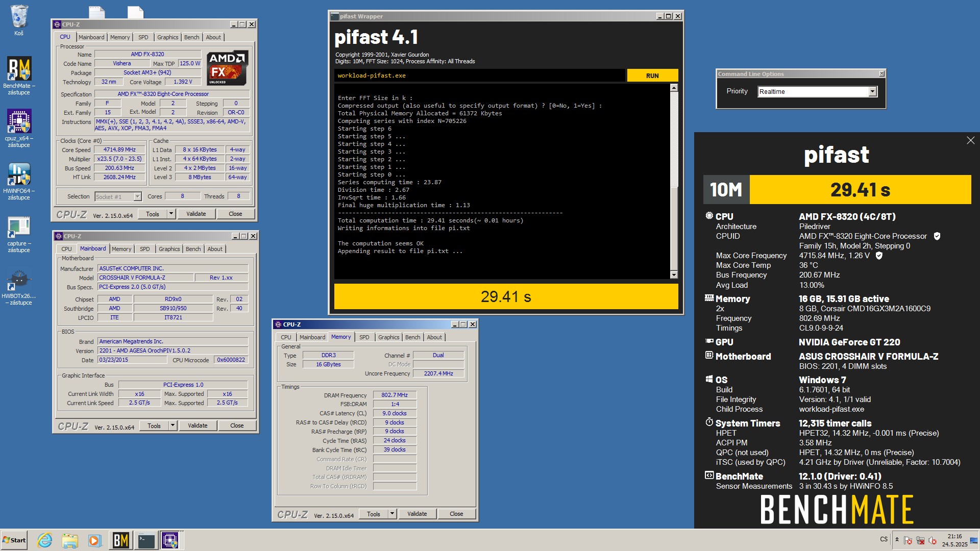980x551 pixels.
Task: Click the CROSSHAIR V FORMULA-Z model field
Action: 146,278
